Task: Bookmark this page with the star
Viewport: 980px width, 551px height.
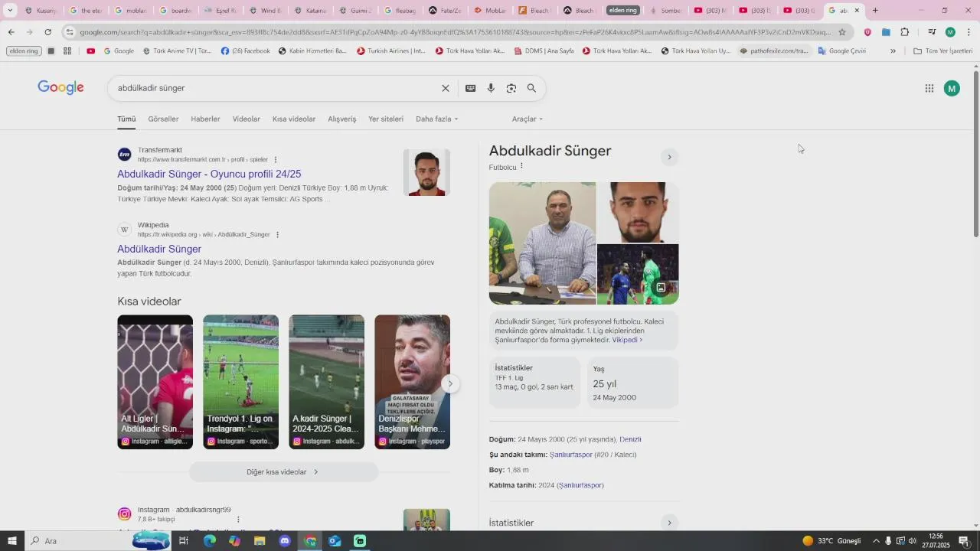Action: 842,32
